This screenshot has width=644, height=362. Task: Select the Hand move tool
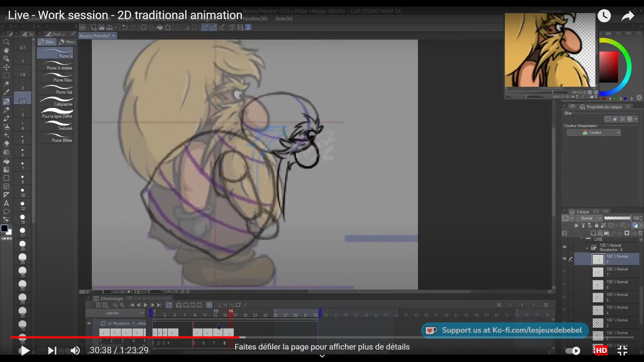(6, 50)
